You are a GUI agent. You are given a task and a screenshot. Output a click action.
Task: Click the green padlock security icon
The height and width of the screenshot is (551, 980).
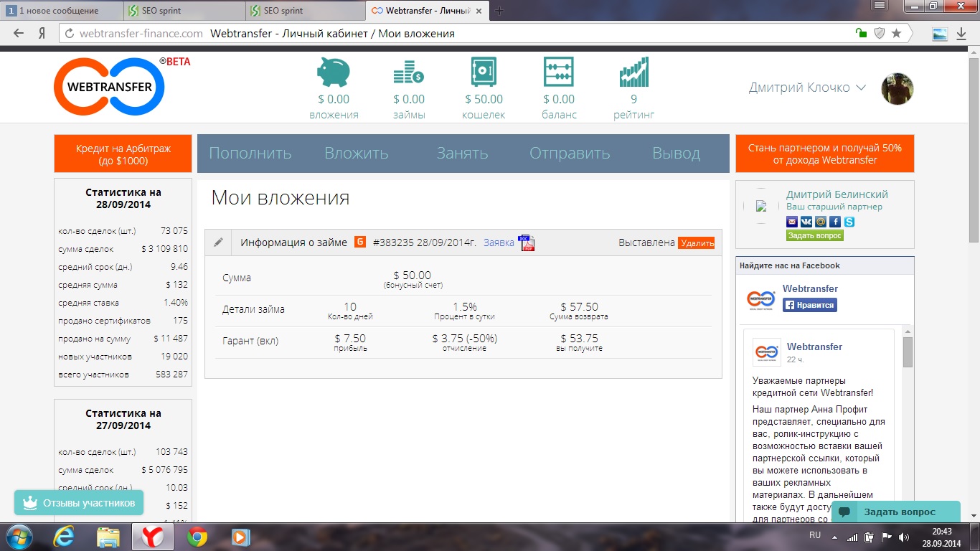(x=861, y=33)
